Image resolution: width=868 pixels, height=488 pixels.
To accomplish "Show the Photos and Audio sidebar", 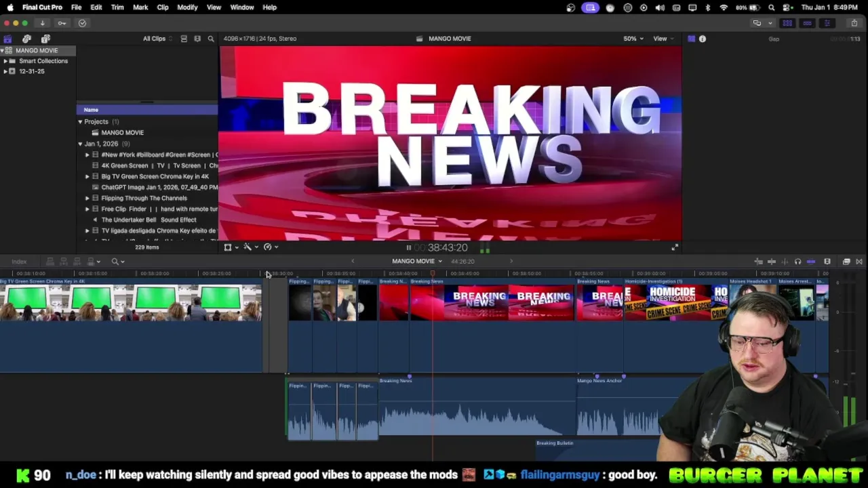I will pos(26,39).
